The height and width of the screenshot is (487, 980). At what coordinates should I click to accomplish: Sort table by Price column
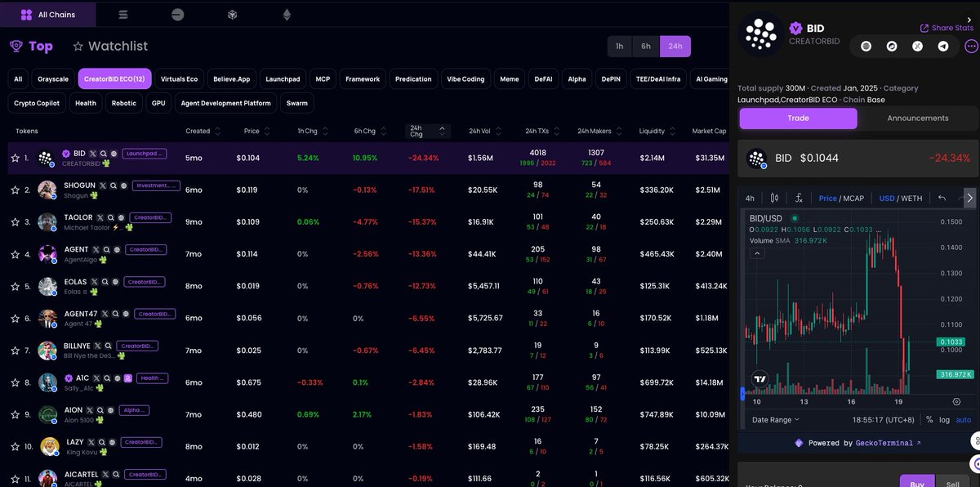tap(257, 131)
